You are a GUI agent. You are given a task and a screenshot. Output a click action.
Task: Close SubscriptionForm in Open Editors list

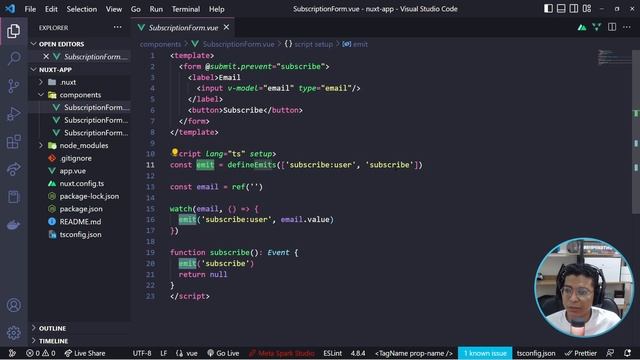pyautogui.click(x=46, y=56)
